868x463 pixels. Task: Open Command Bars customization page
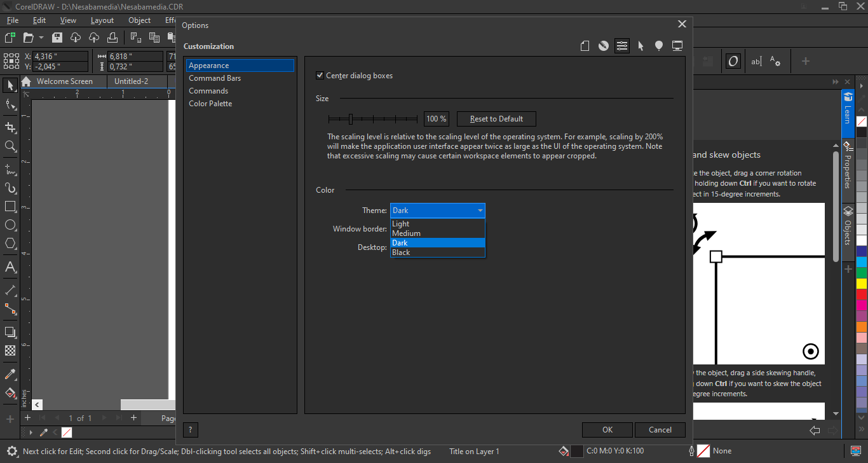click(x=215, y=78)
